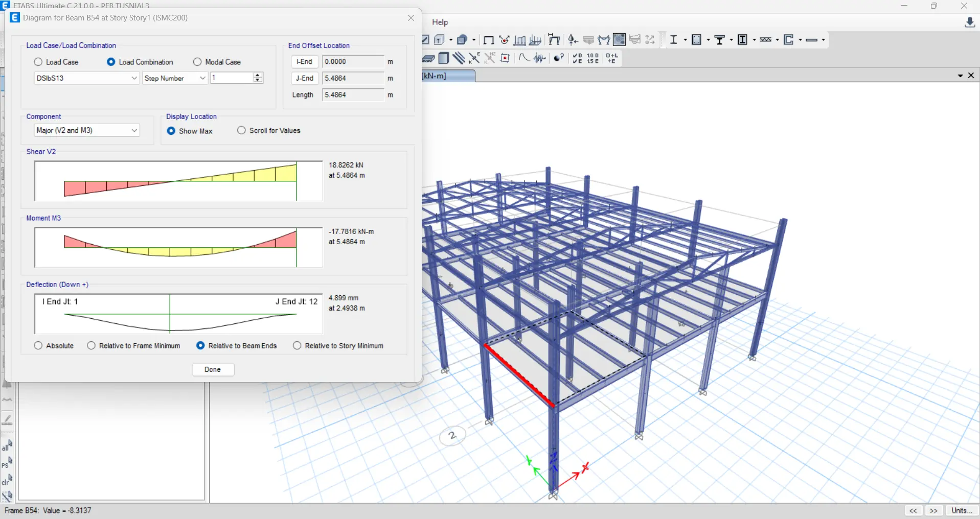Select the Absolute deflection option
The width and height of the screenshot is (980, 519).
[38, 345]
